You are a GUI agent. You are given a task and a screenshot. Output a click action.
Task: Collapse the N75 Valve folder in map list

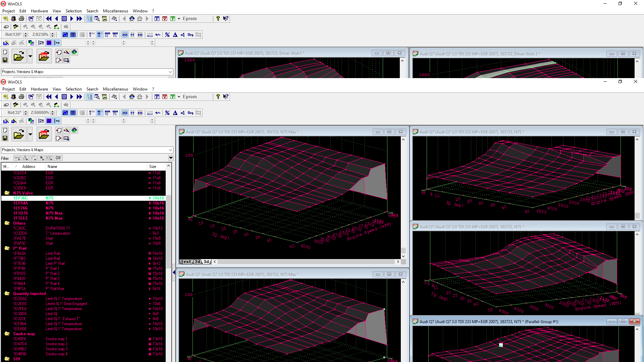coord(7,193)
